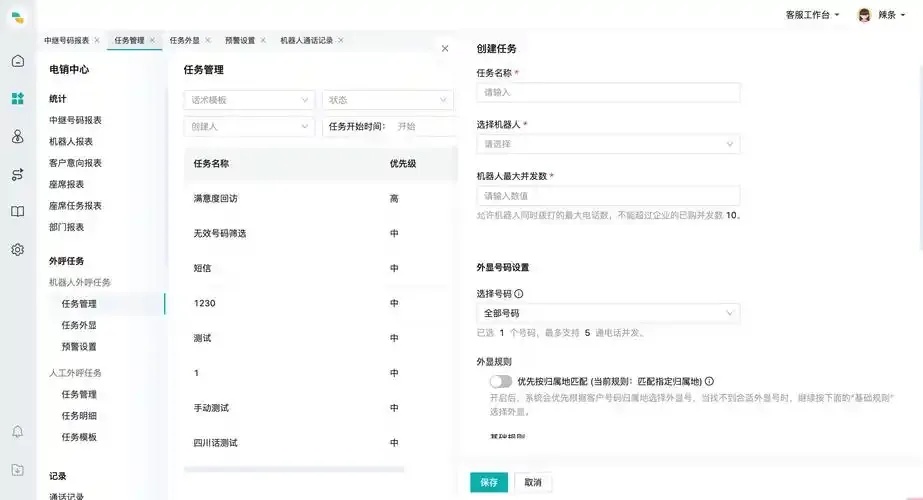
Task: Open 客户意向报表 in left menu
Action: pos(75,163)
